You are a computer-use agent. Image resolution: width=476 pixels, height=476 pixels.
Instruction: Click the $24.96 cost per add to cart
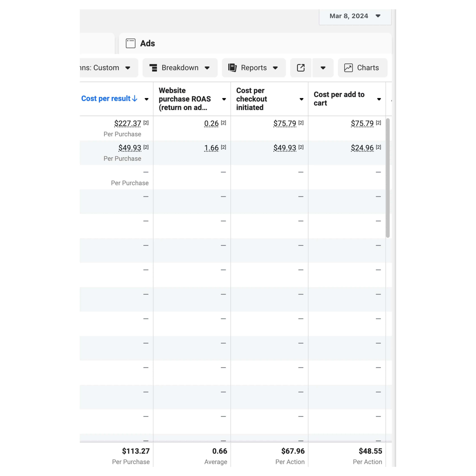tap(362, 148)
